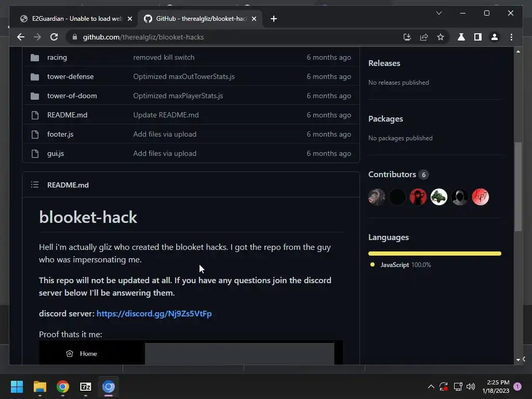Open the volume speaker tray icon

[471, 387]
